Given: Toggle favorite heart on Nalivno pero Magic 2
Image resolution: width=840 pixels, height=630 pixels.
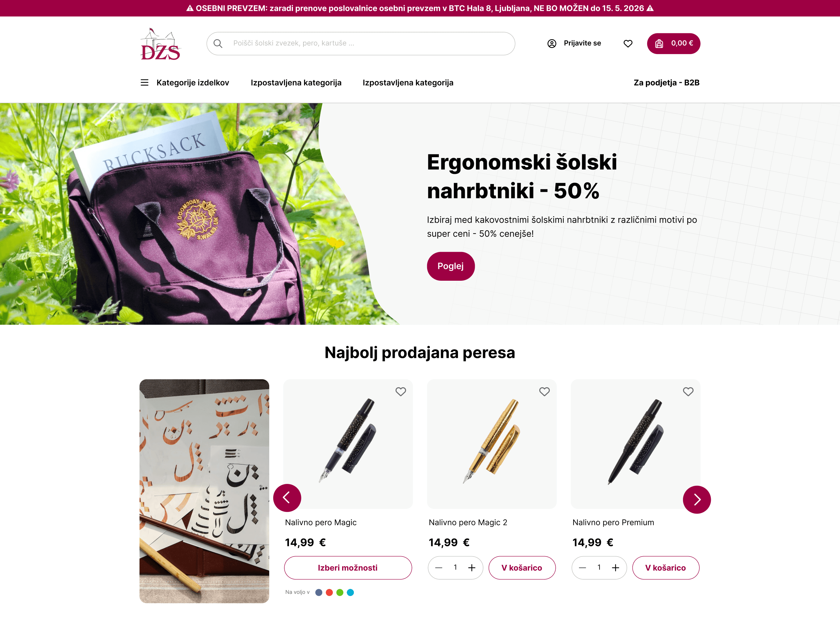Looking at the screenshot, I should (544, 392).
